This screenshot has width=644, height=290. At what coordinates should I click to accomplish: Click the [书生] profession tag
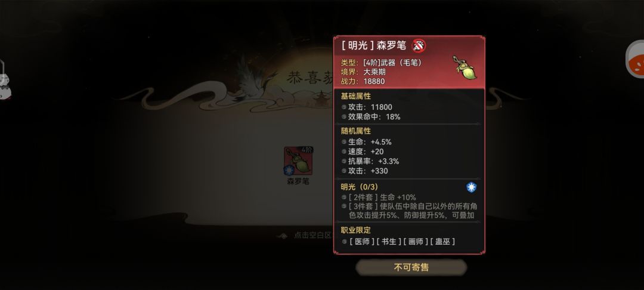point(389,242)
